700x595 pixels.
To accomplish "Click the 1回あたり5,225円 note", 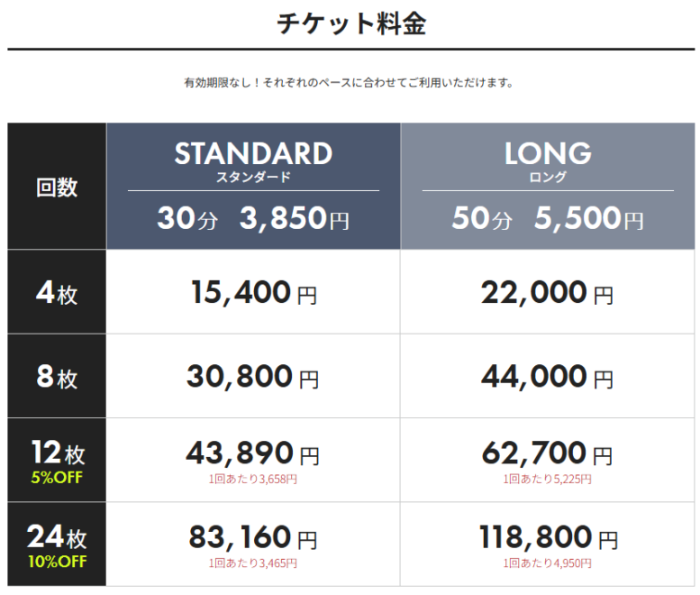I will click(x=548, y=479).
